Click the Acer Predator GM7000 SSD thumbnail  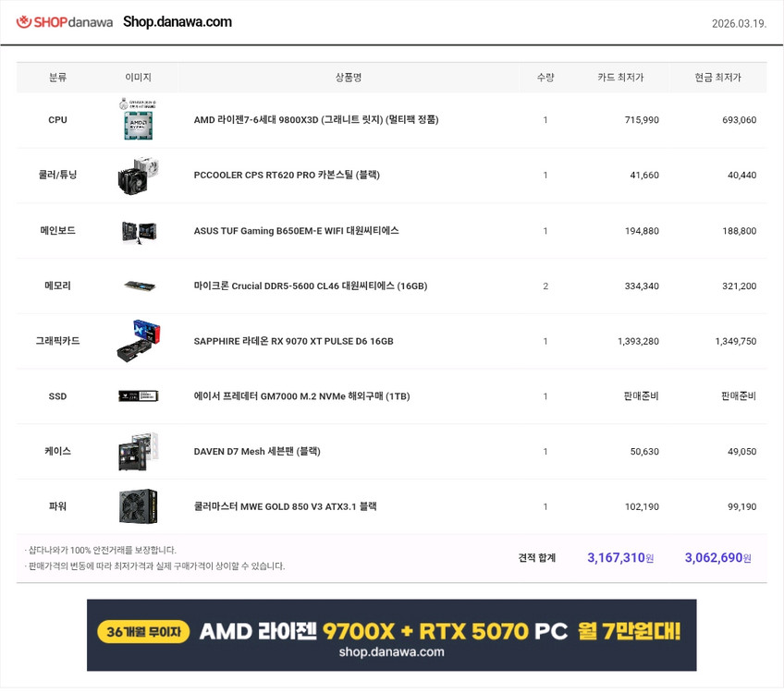(x=138, y=395)
